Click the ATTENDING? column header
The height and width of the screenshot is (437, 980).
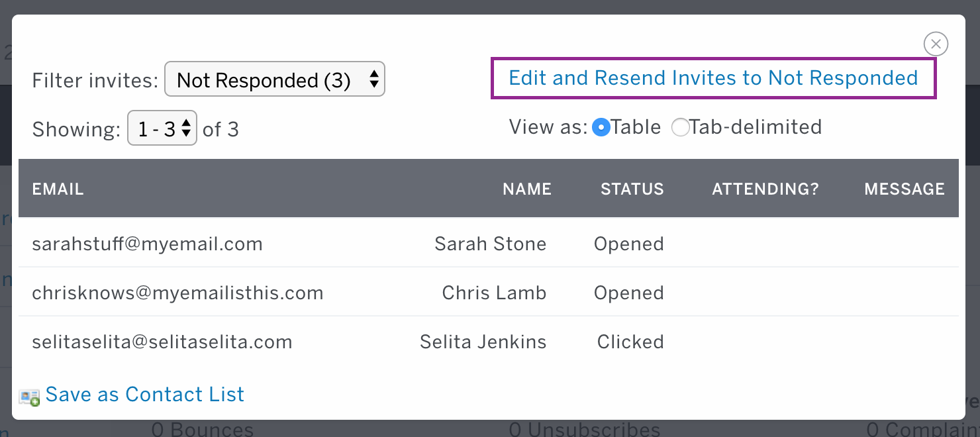coord(765,189)
